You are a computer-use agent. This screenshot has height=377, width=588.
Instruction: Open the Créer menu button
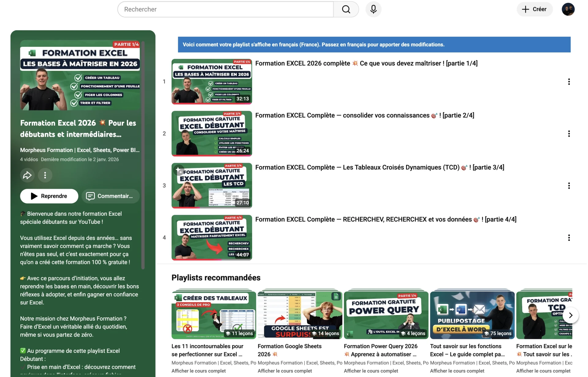[x=534, y=9]
